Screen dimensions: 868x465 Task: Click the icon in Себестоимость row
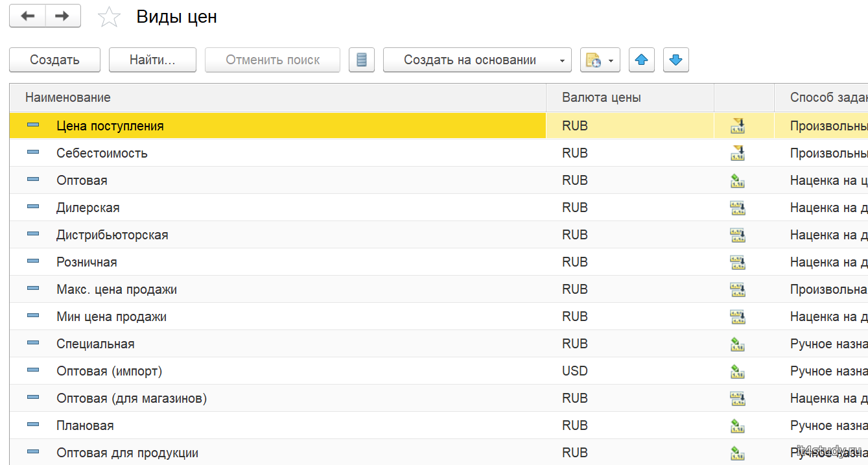pyautogui.click(x=737, y=154)
